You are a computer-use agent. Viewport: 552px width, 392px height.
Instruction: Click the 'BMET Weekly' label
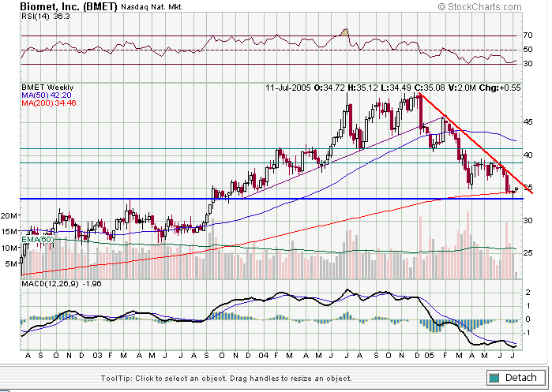click(47, 88)
